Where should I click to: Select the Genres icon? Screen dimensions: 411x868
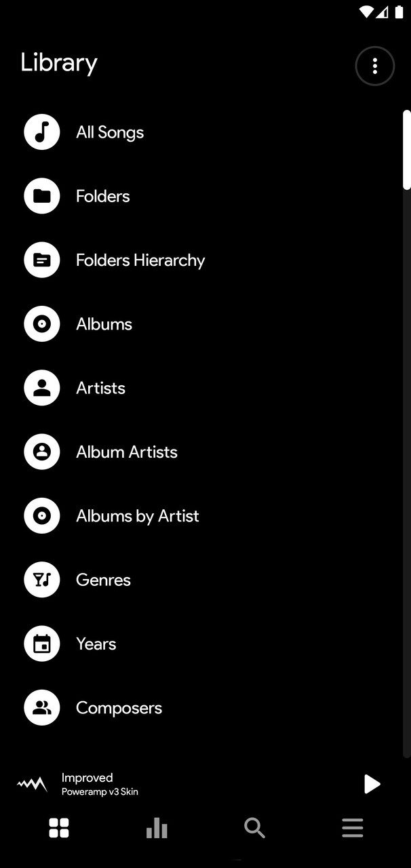point(42,580)
